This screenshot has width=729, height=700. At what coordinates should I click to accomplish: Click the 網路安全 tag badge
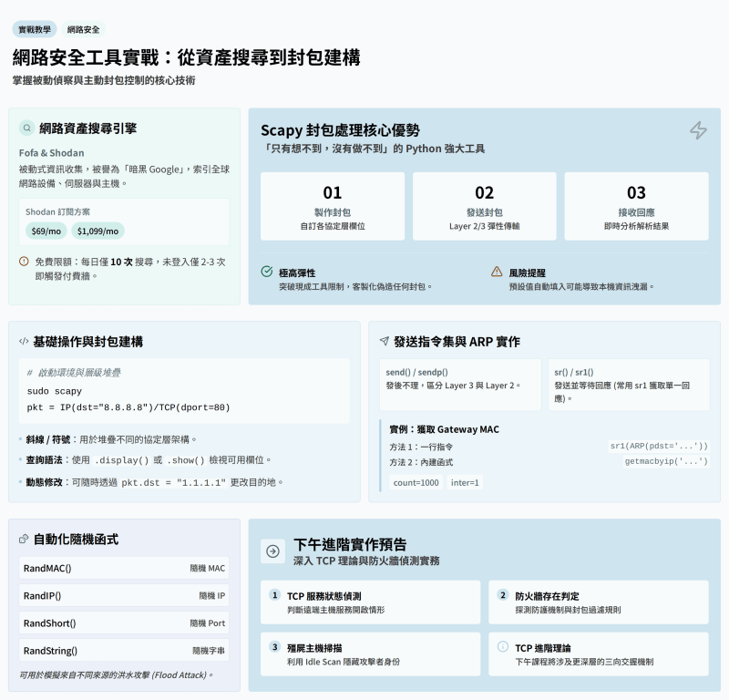tap(83, 29)
